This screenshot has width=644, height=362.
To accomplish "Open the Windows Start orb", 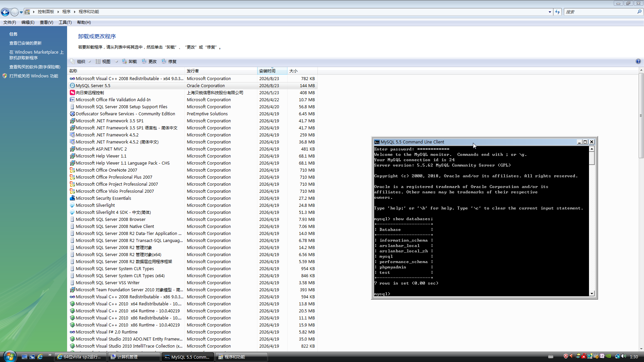I will coord(9,356).
